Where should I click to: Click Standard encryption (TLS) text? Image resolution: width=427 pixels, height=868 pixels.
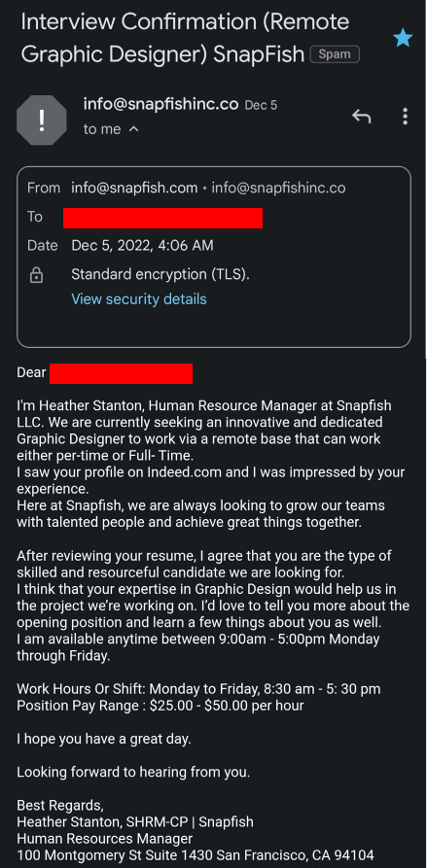coord(160,274)
